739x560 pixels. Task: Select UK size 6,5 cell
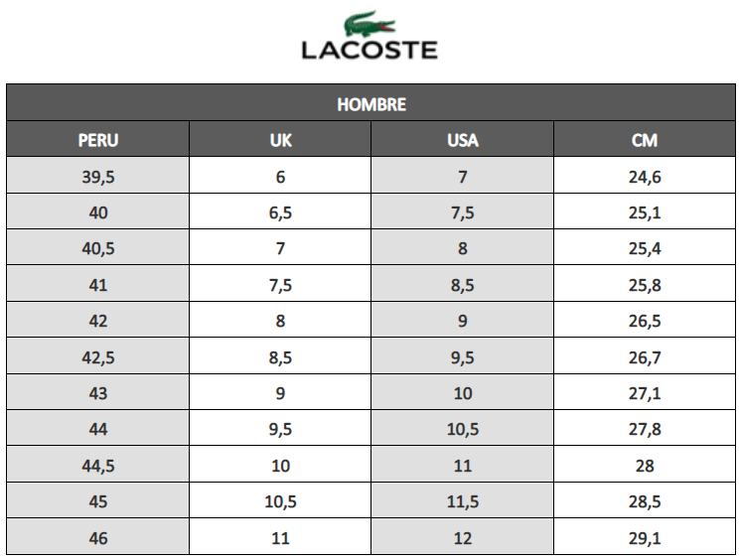click(280, 212)
